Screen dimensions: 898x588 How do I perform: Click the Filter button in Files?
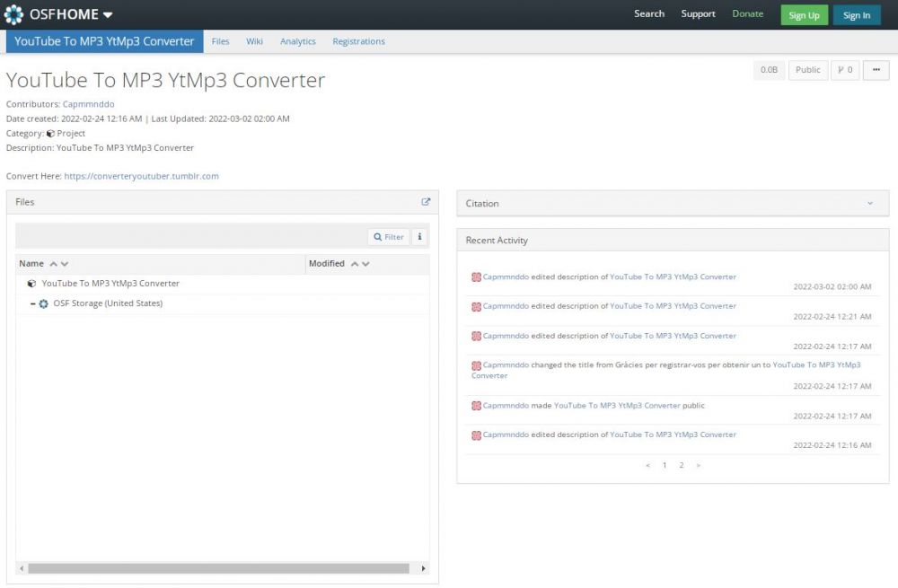tap(389, 237)
